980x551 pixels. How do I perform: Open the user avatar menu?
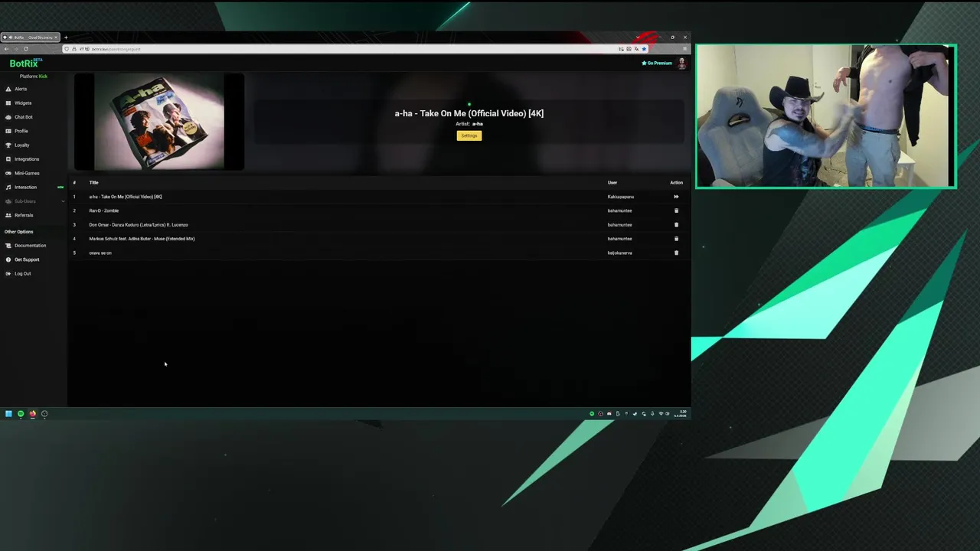point(682,64)
